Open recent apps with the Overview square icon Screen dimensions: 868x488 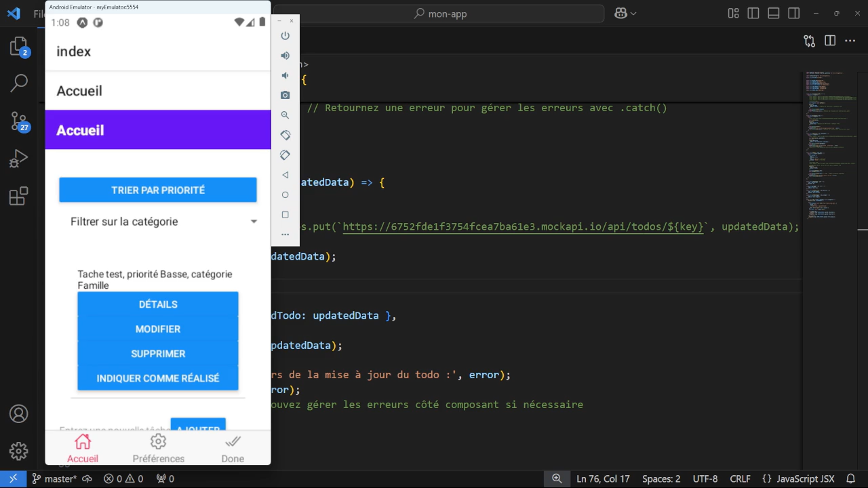pos(285,215)
